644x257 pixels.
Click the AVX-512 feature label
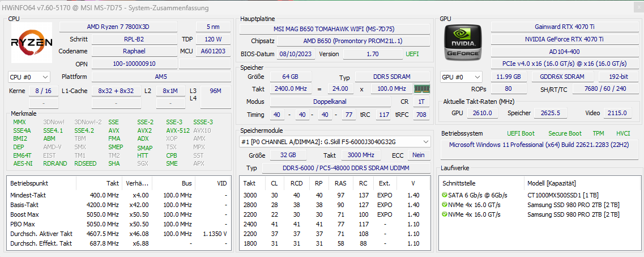(x=178, y=130)
